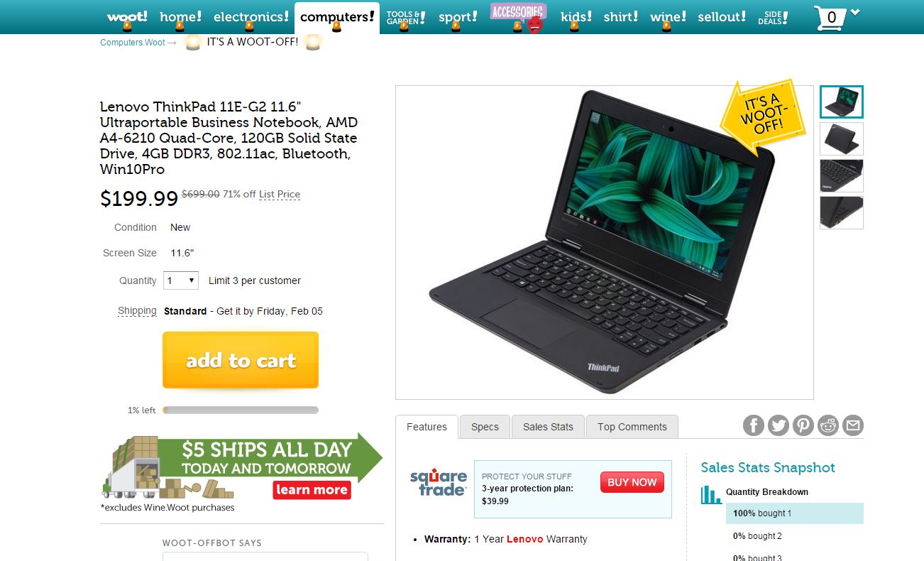Click the woot! logo
The width and height of the screenshot is (924, 561).
(127, 16)
